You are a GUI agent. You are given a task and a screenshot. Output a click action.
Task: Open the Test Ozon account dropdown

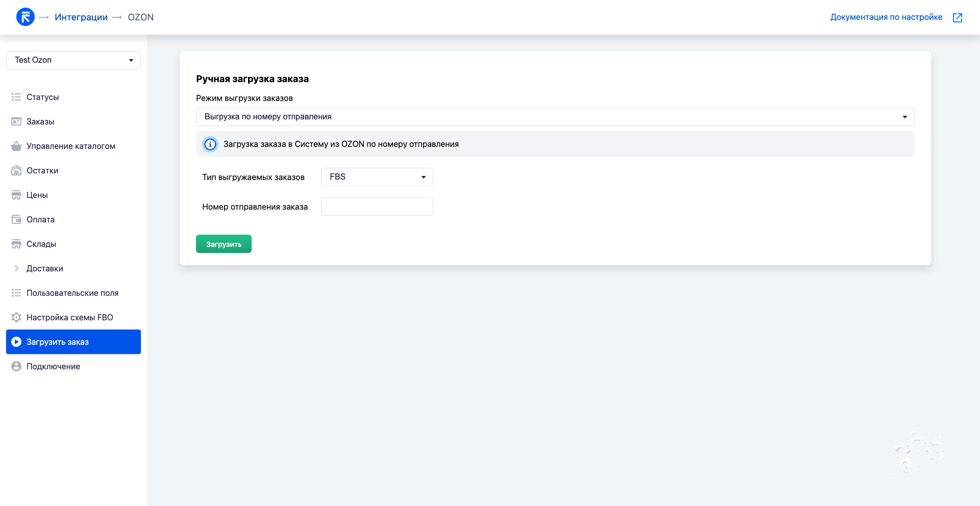(73, 60)
